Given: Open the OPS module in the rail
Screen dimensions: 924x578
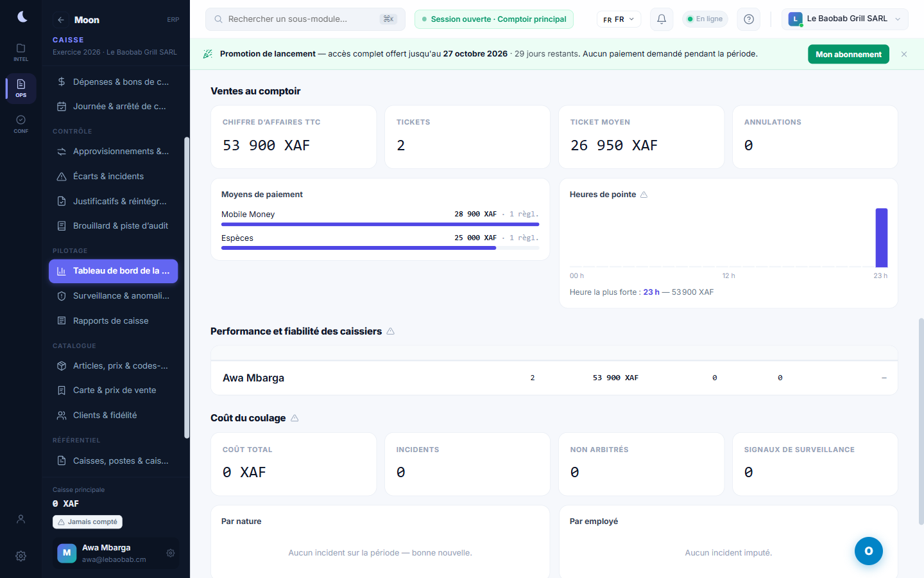Looking at the screenshot, I should 21,88.
